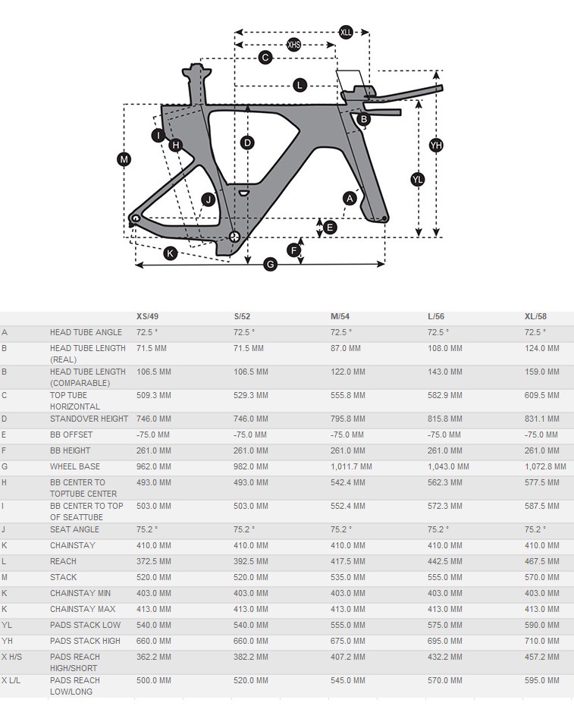Click the 542.4 MM BB center value

[348, 482]
